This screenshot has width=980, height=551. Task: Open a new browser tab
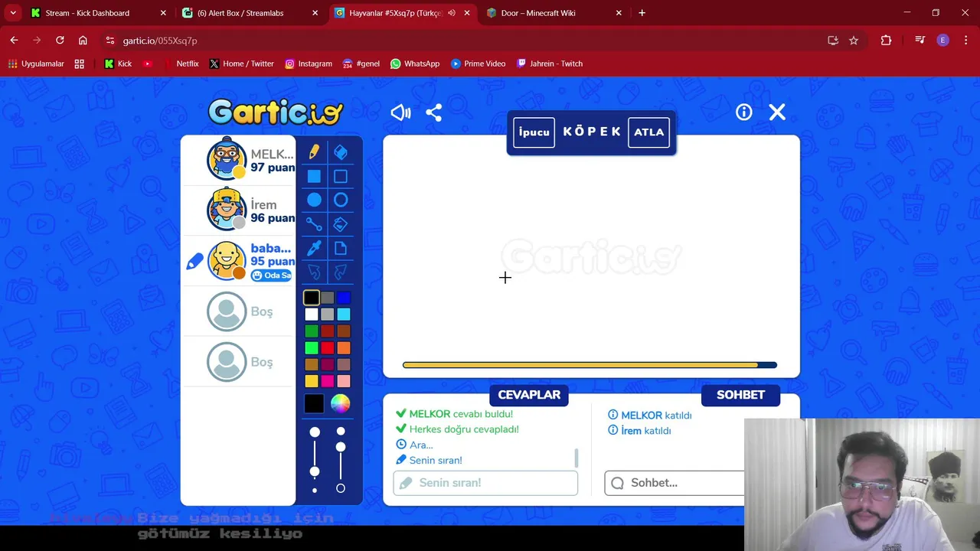642,13
